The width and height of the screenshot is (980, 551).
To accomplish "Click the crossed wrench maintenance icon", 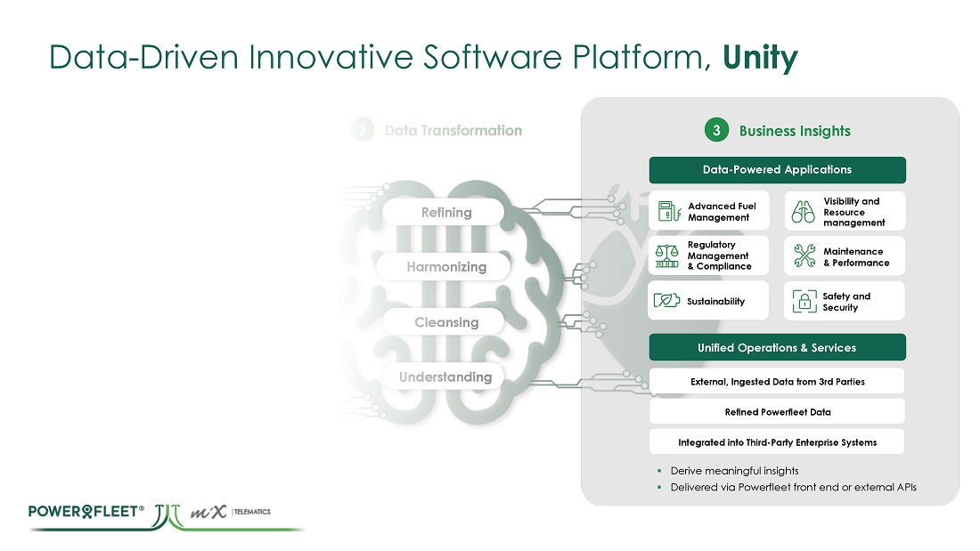I will [804, 256].
